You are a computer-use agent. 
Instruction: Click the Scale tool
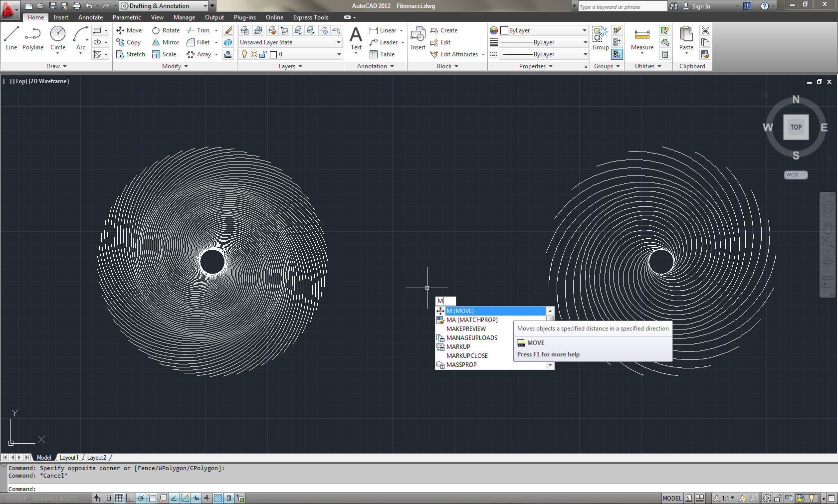click(x=164, y=54)
